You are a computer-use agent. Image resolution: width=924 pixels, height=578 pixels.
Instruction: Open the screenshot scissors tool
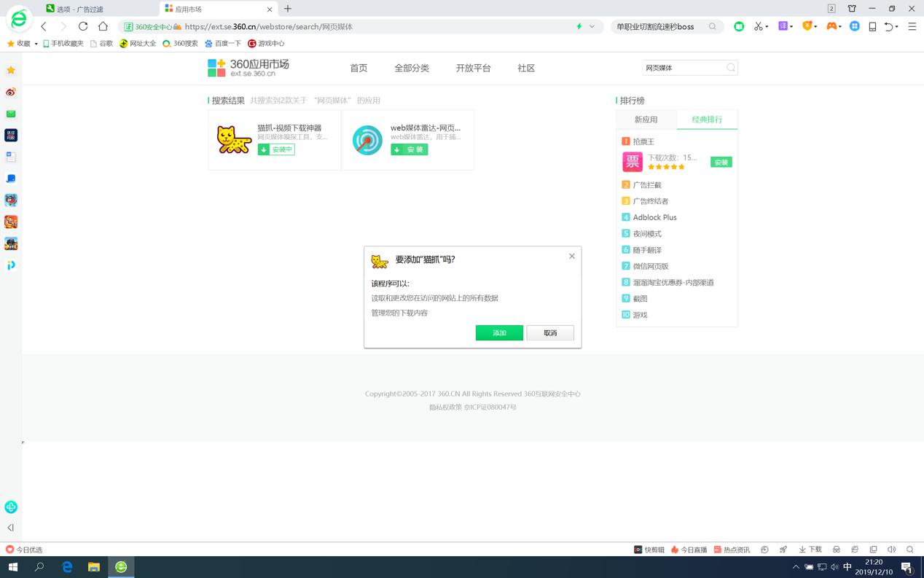[x=759, y=26]
